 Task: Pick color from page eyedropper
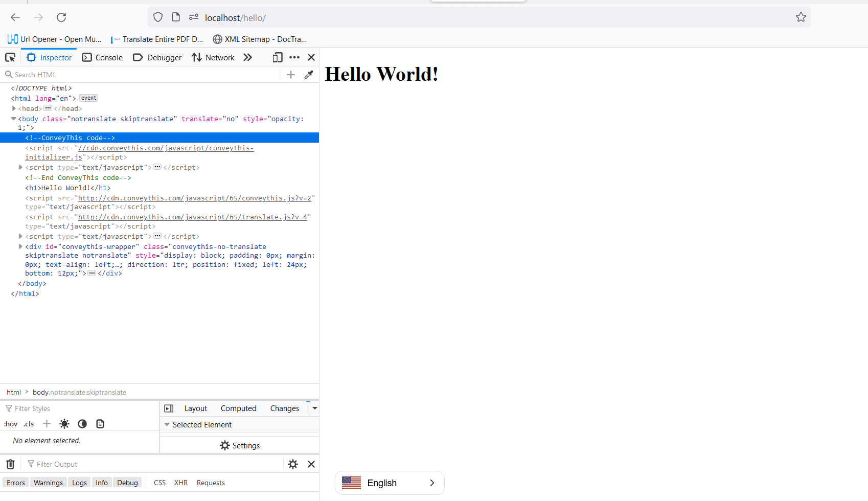pyautogui.click(x=309, y=75)
